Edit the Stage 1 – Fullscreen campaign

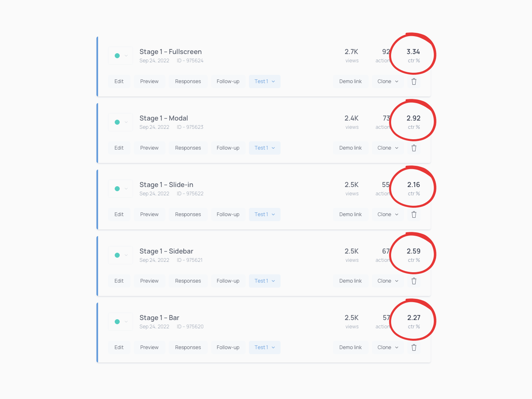[x=119, y=81]
